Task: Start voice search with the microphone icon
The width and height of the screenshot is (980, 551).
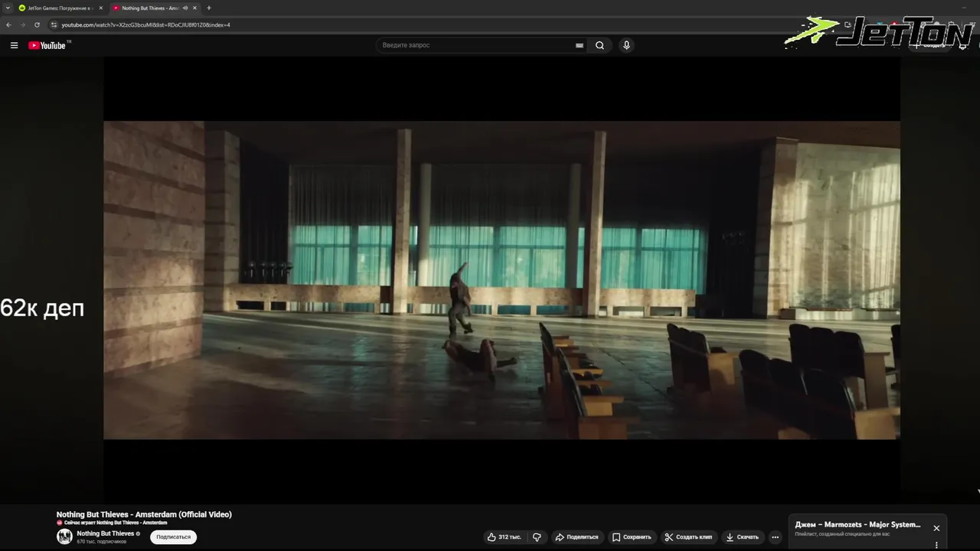Action: [x=626, y=45]
